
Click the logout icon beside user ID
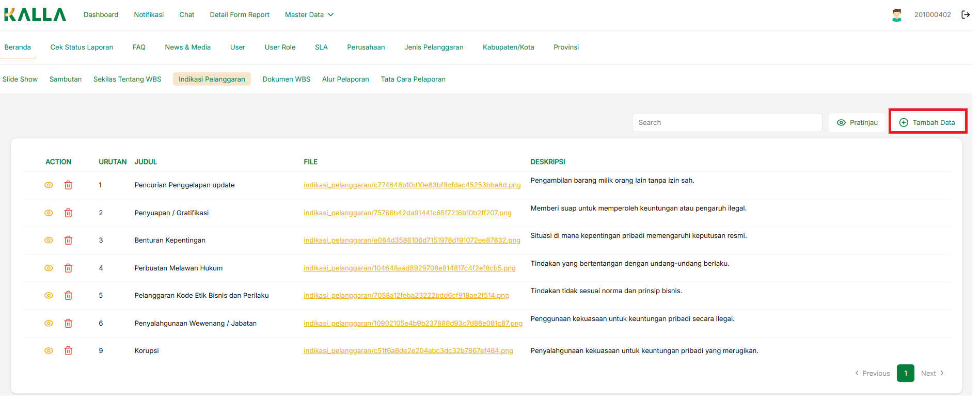[x=965, y=15]
